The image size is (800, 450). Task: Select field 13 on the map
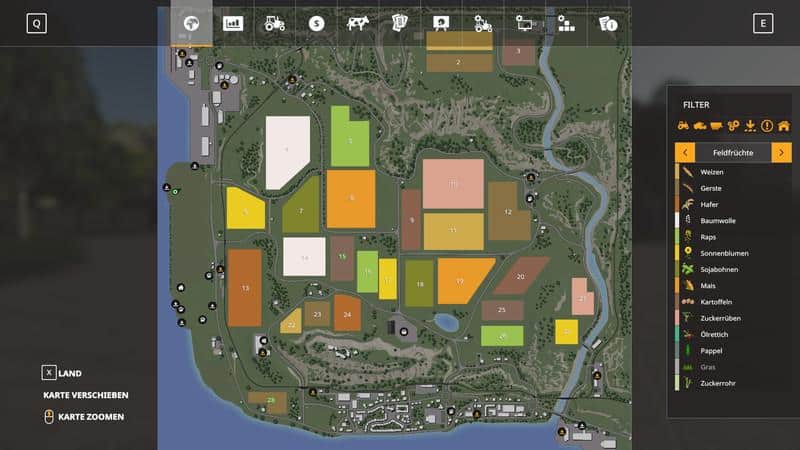click(244, 287)
